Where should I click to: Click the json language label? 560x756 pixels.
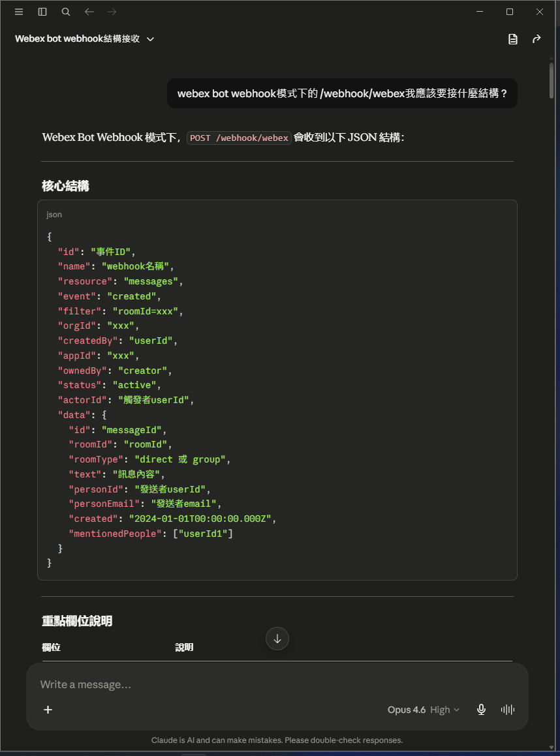[54, 215]
